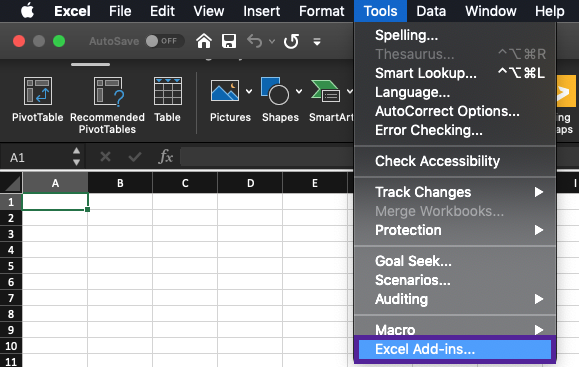Open the View menu
The image size is (579, 367).
tap(209, 11)
